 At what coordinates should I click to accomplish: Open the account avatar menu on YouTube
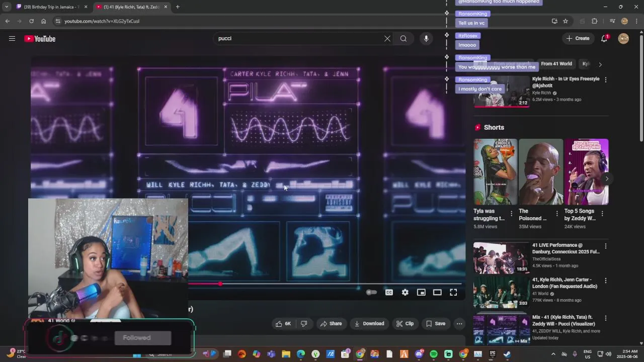click(x=623, y=39)
